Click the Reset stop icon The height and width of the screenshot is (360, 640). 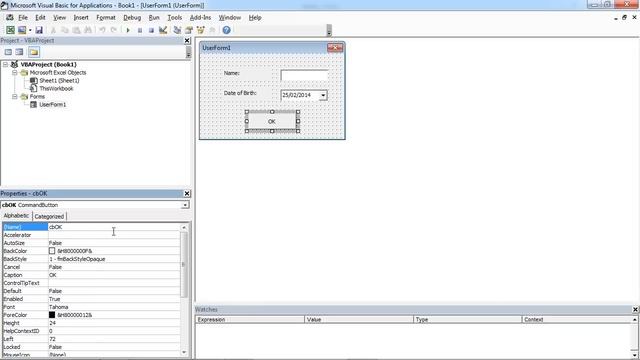tap(151, 30)
